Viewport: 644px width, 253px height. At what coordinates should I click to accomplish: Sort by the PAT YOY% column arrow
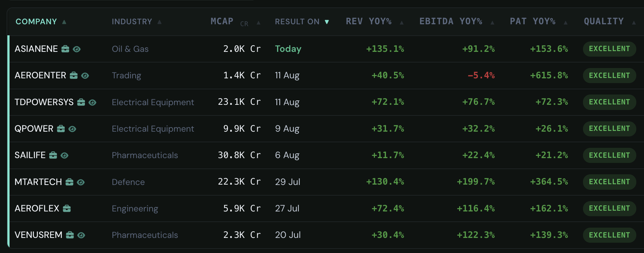pos(566,22)
